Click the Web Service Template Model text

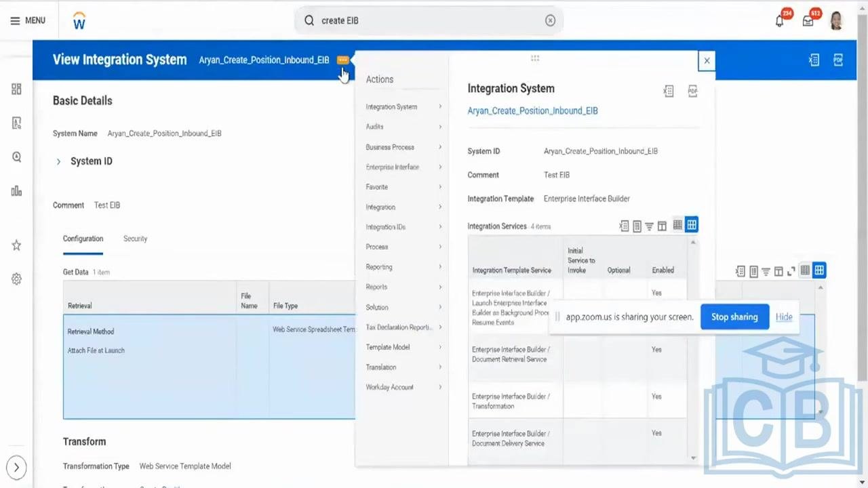pos(185,466)
